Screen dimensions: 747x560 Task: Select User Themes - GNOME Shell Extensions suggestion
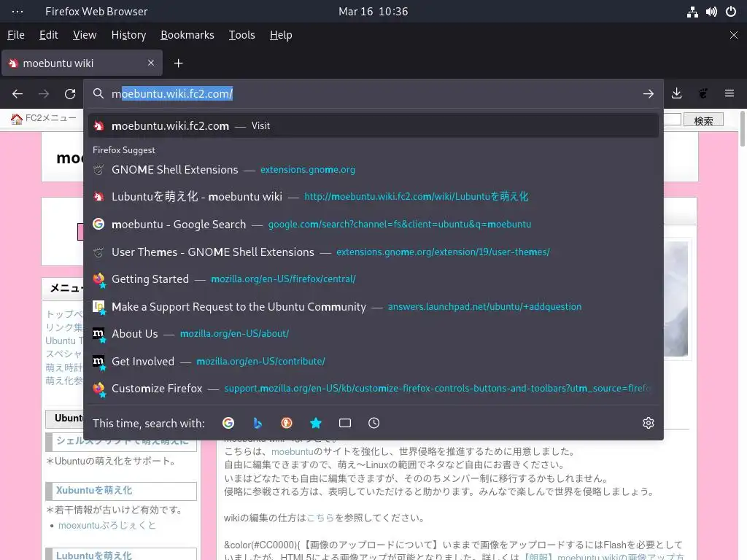373,252
